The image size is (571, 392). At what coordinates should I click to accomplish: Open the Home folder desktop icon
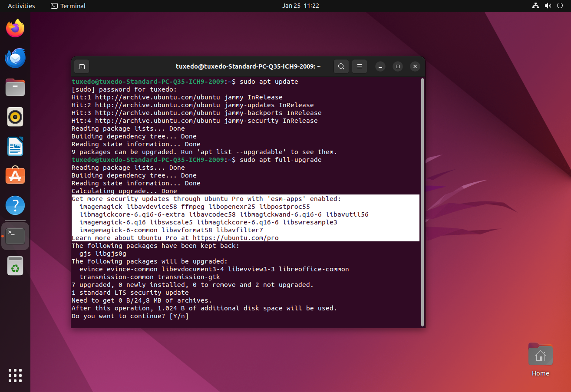coord(541,360)
